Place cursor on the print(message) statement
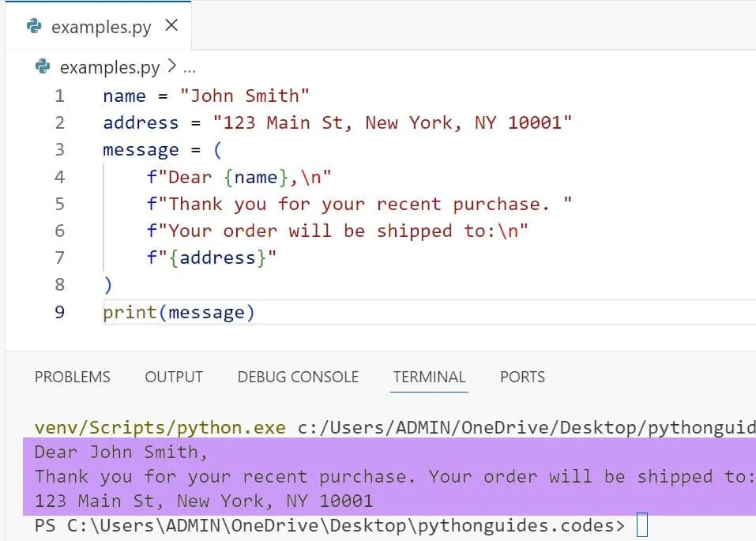 click(179, 312)
